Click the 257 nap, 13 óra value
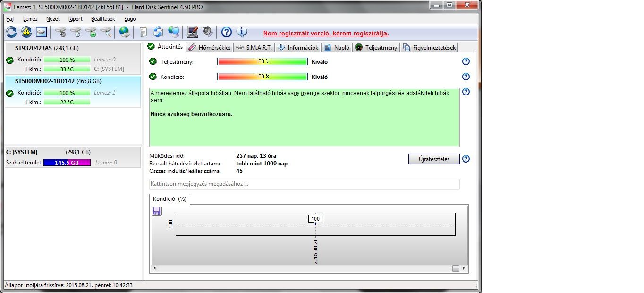644x293 pixels. point(256,156)
